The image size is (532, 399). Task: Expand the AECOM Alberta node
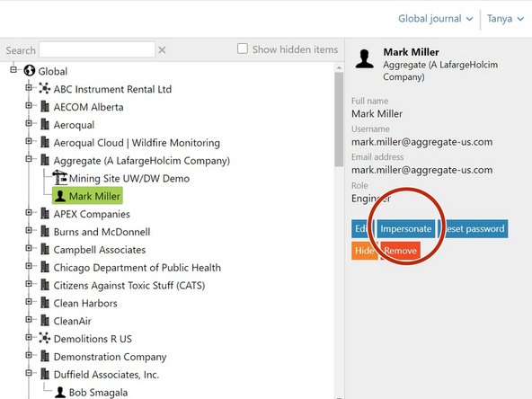[x=29, y=105]
